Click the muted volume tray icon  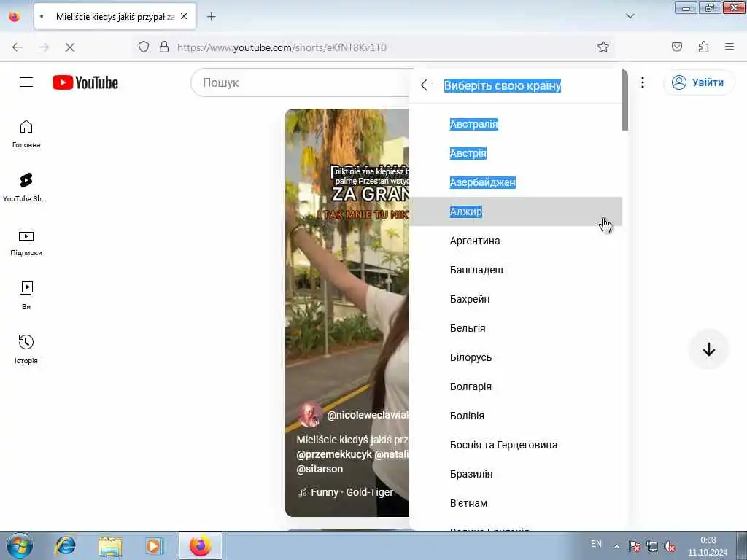point(670,547)
